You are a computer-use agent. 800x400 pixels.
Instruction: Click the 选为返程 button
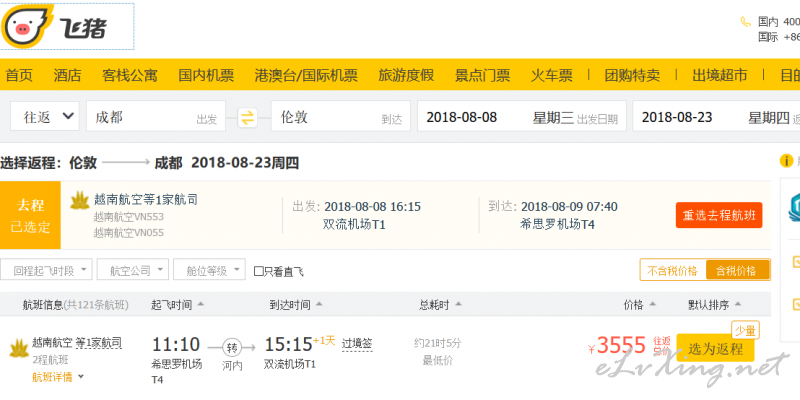pos(715,349)
